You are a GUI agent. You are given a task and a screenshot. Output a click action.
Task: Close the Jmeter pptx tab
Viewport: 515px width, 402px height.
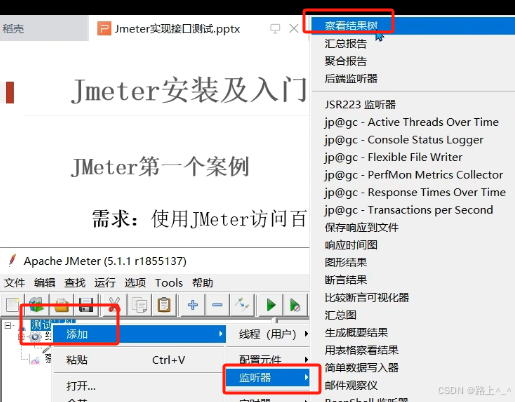[294, 28]
